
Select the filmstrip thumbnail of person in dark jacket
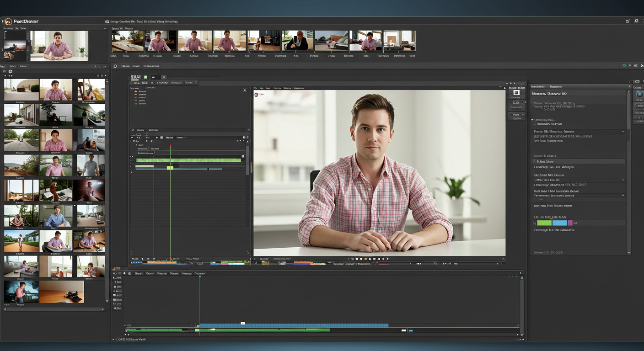click(x=298, y=41)
